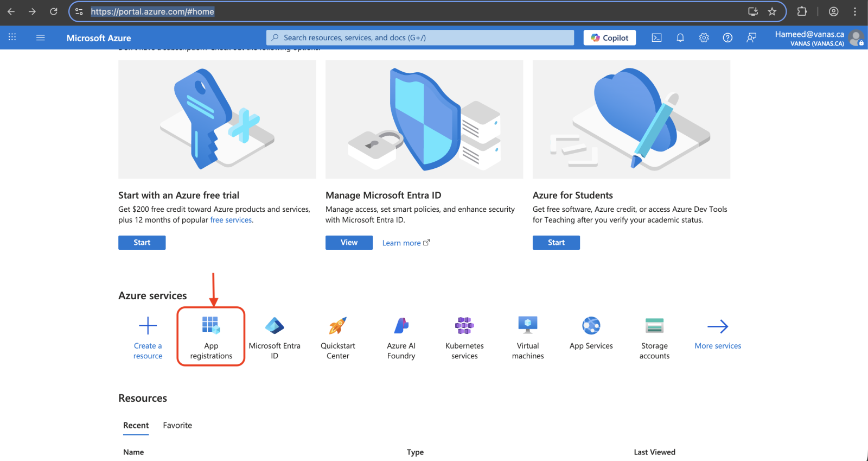Go back using browser back arrow
This screenshot has width=868, height=461.
[11, 11]
